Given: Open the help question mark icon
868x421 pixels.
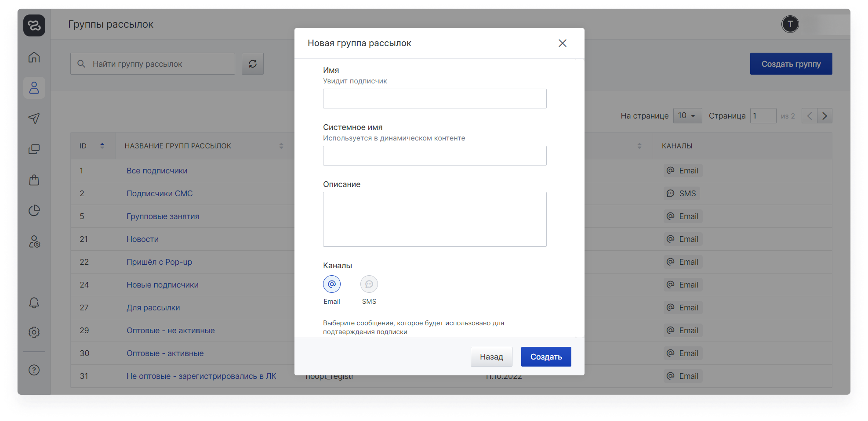Looking at the screenshot, I should coord(34,370).
